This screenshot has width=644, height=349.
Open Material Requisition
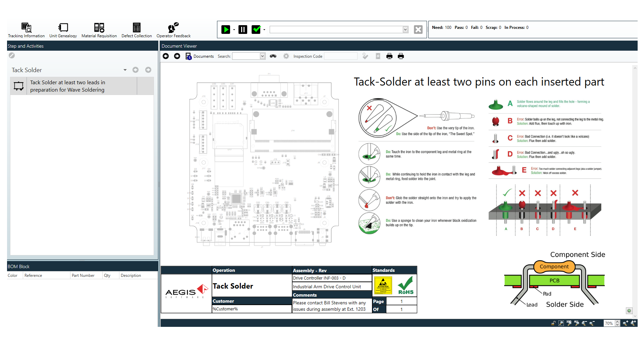coord(99,30)
